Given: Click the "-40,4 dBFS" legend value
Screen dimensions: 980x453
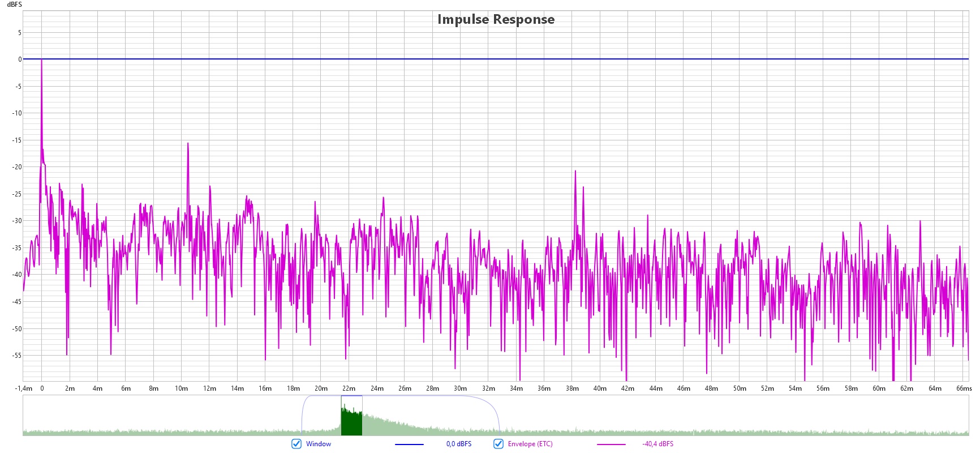Looking at the screenshot, I should (658, 444).
